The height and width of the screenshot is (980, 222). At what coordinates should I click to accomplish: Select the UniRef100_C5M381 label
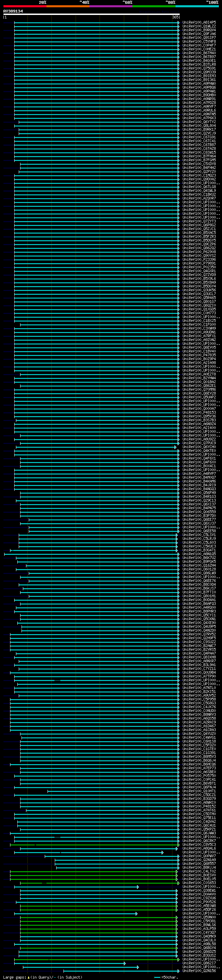pos(199,921)
